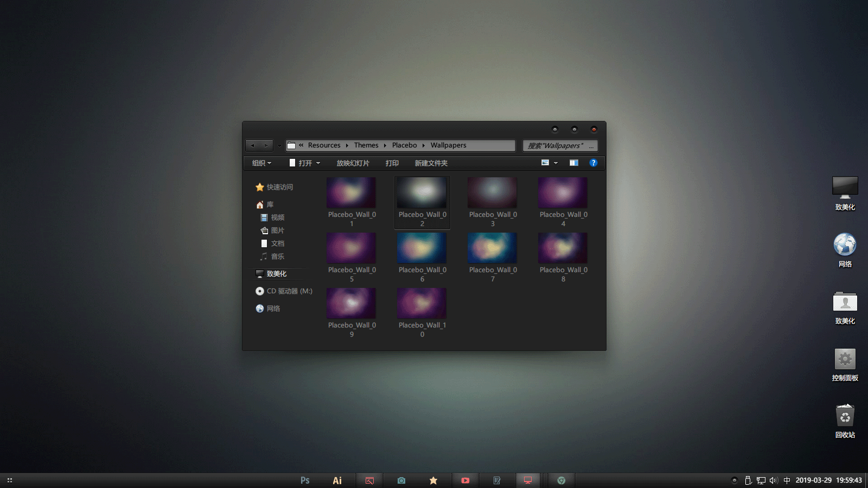Select CD 驱动器 (M:) in navigation pane
The height and width of the screenshot is (488, 868).
[x=289, y=291]
